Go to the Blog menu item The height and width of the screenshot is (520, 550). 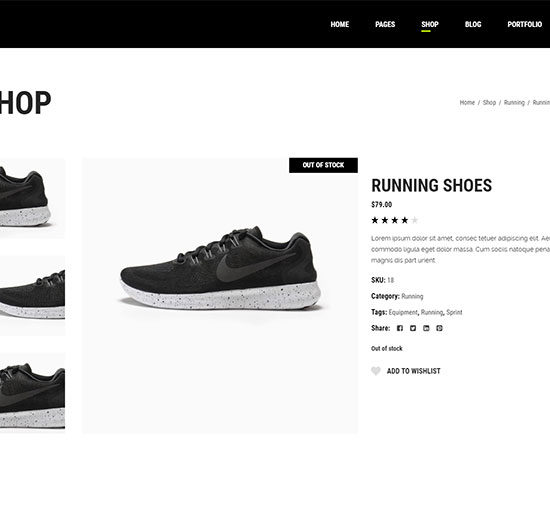click(x=473, y=24)
